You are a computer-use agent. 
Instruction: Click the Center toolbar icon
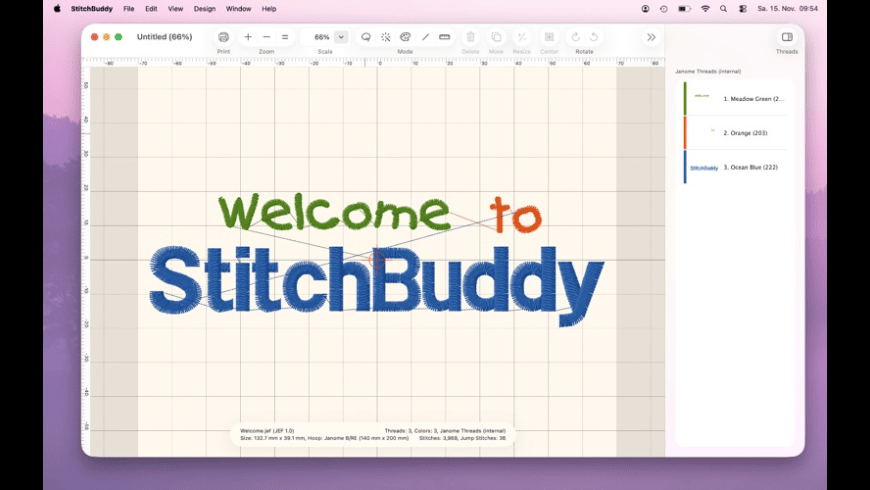(549, 37)
